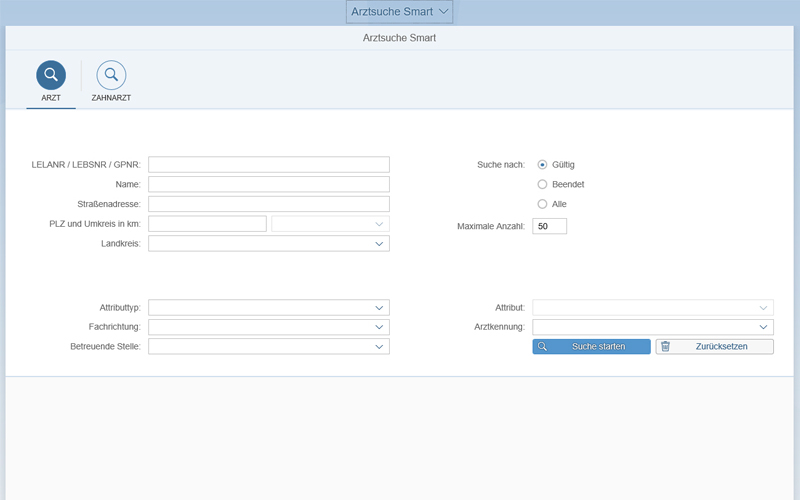Switch to the ARZT tab
This screenshot has width=800, height=500.
(x=51, y=98)
